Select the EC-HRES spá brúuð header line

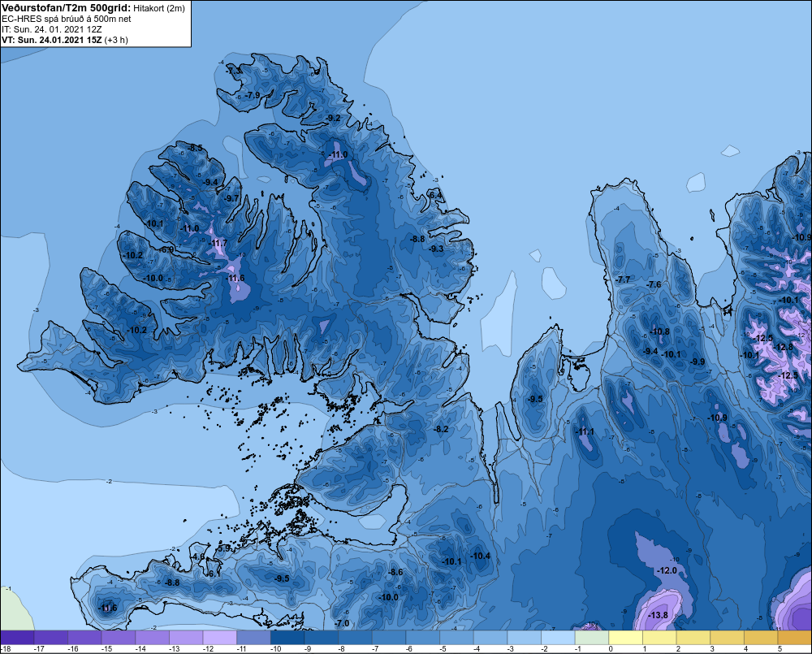click(67, 19)
